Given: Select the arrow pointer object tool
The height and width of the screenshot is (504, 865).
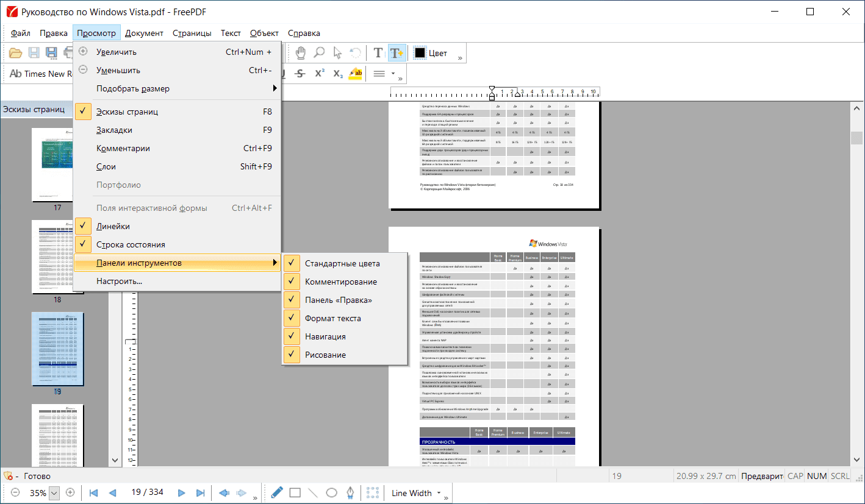Looking at the screenshot, I should pos(337,53).
